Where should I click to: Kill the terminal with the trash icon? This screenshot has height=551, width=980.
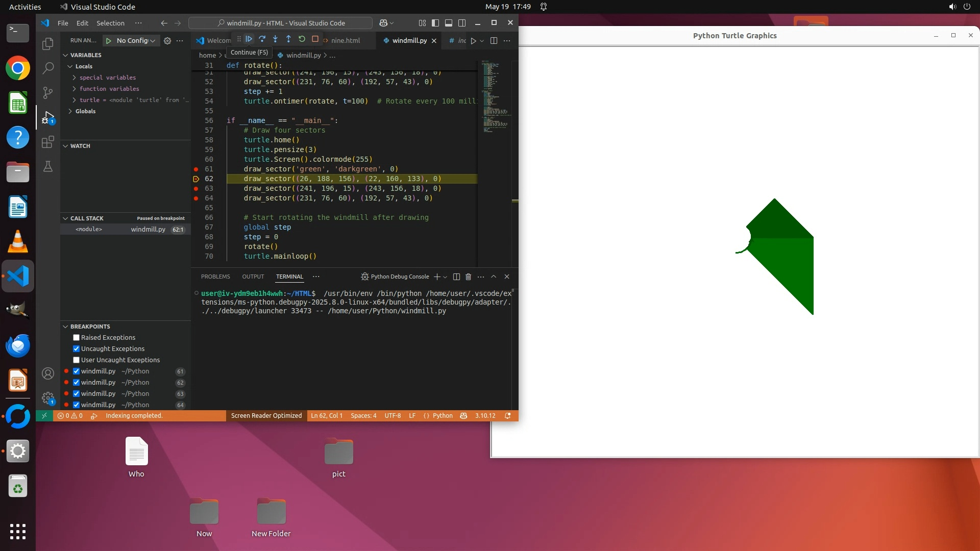point(468,277)
